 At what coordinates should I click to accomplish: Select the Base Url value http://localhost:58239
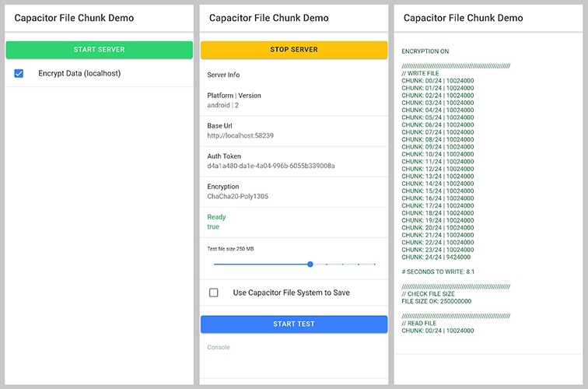pyautogui.click(x=240, y=136)
